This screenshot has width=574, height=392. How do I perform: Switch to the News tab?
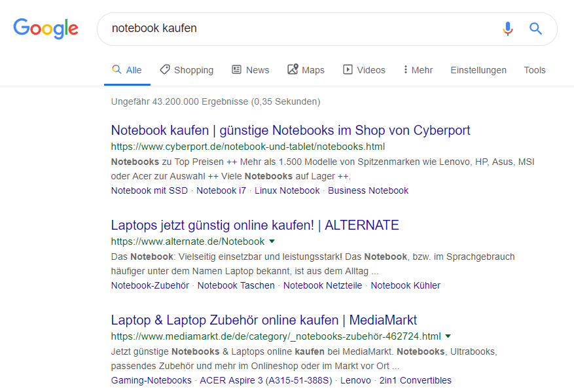(251, 70)
